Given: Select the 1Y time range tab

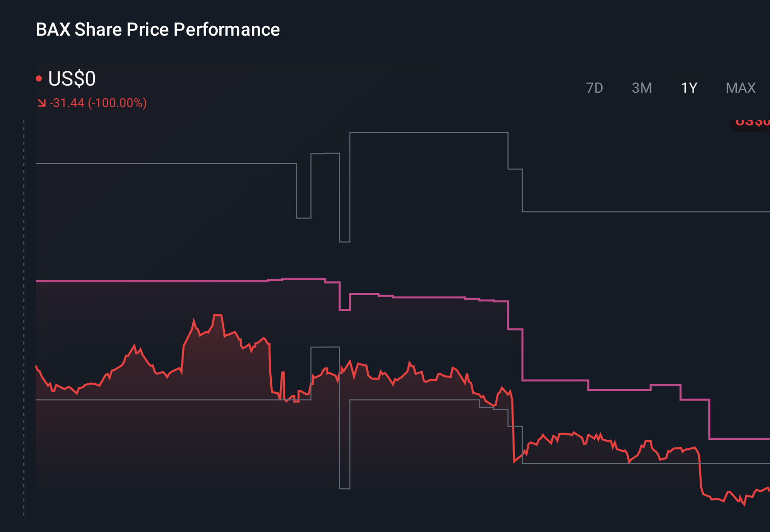Looking at the screenshot, I should [x=688, y=88].
